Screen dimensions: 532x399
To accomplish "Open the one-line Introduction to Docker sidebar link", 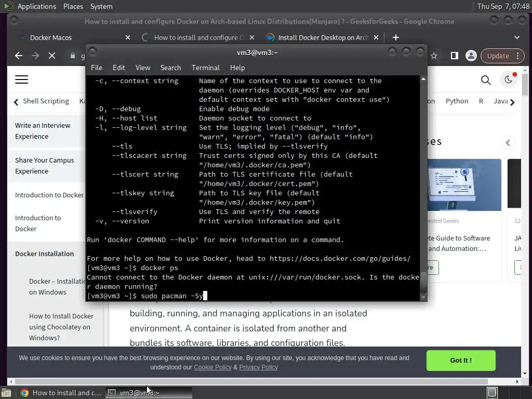I will pos(49,195).
